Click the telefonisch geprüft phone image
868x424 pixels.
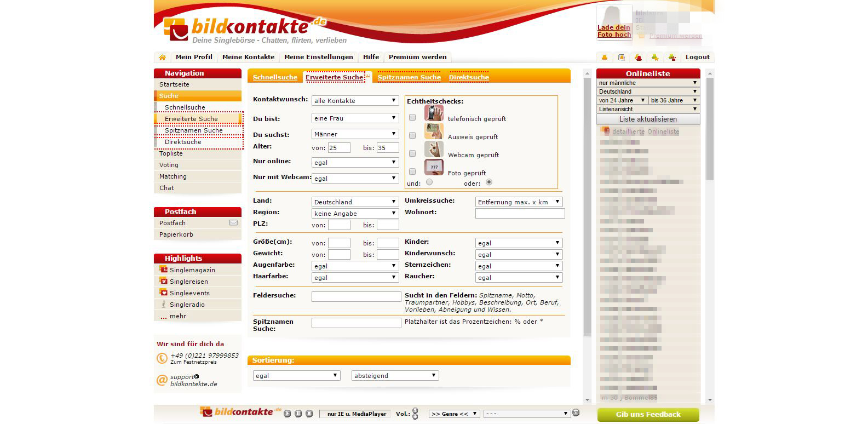[x=434, y=113]
